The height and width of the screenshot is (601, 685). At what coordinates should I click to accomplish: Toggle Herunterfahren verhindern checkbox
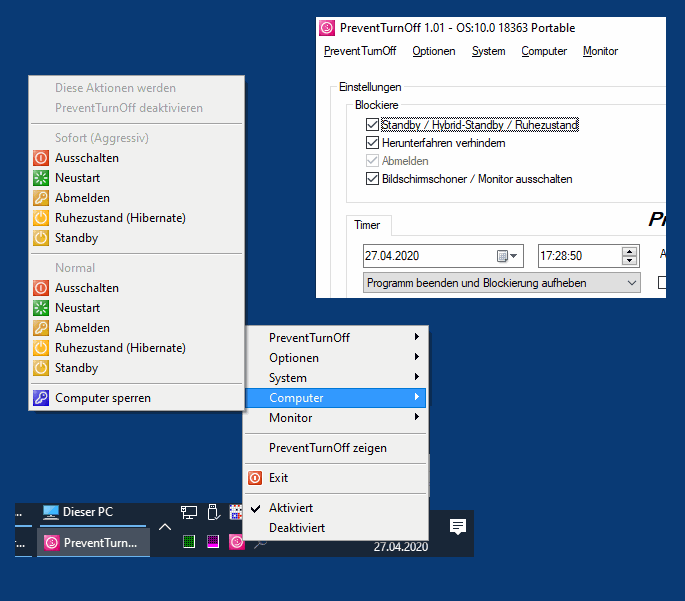click(372, 143)
